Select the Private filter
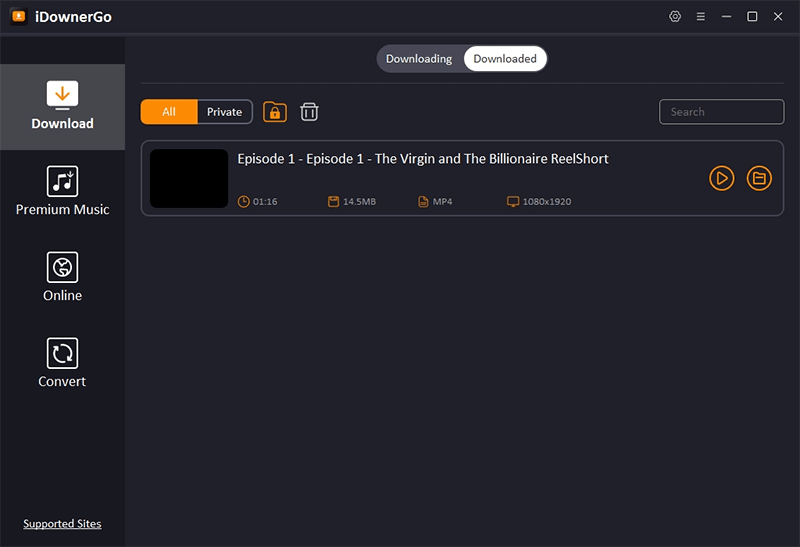This screenshot has width=800, height=547. pyautogui.click(x=224, y=112)
